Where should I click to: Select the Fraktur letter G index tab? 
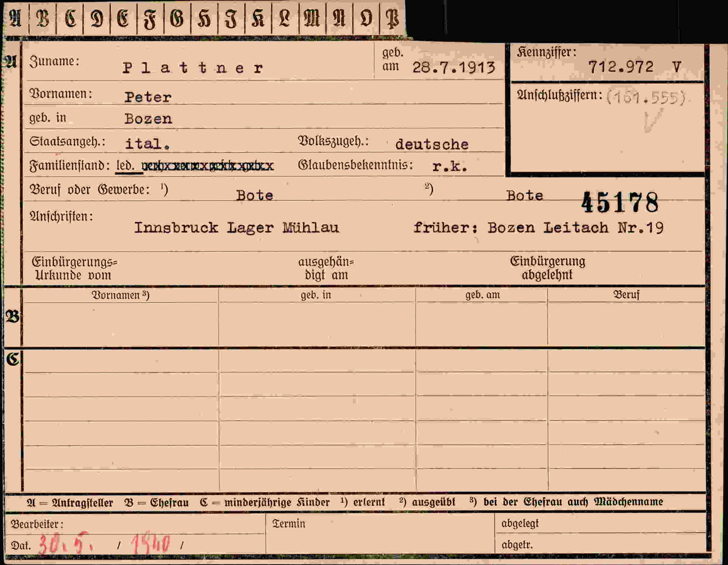click(177, 18)
